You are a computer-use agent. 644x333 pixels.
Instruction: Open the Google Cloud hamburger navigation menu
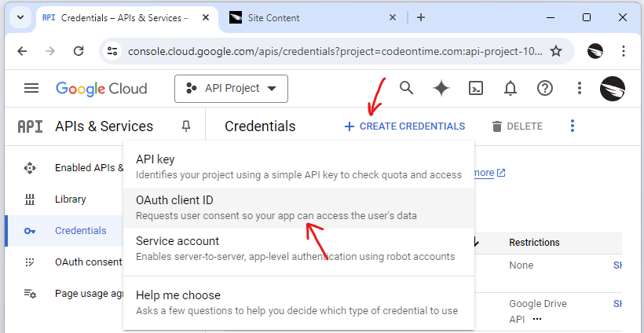point(31,89)
